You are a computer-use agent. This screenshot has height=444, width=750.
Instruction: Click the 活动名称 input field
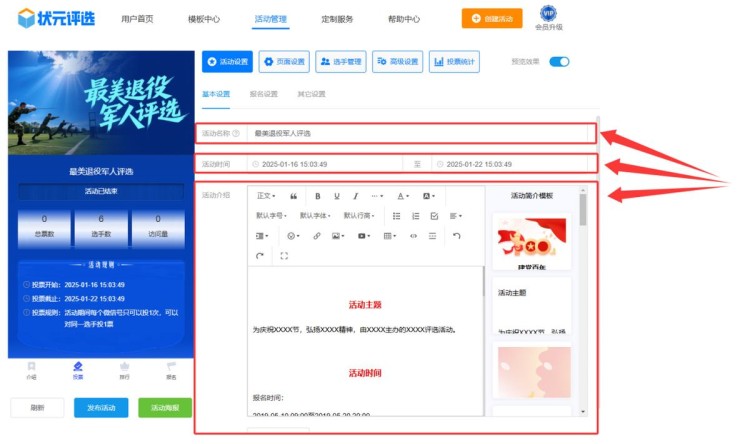(420, 133)
